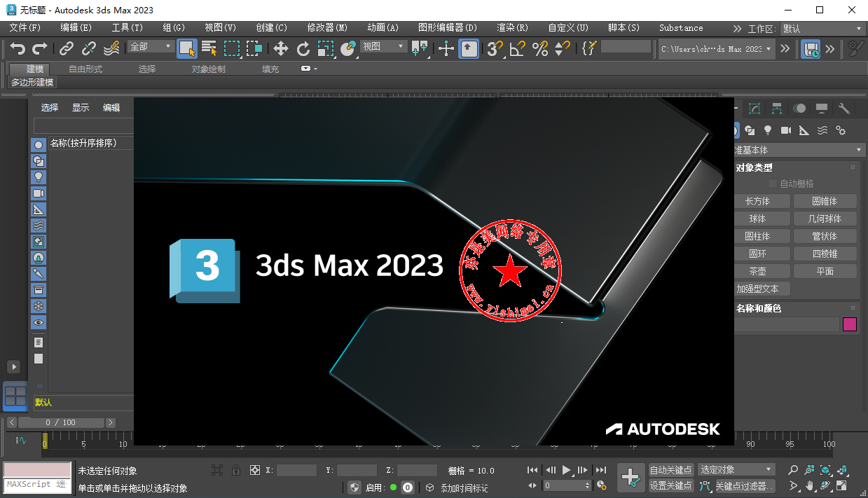This screenshot has height=498, width=868.
Task: Toggle the 3D Snaps button
Action: 495,48
